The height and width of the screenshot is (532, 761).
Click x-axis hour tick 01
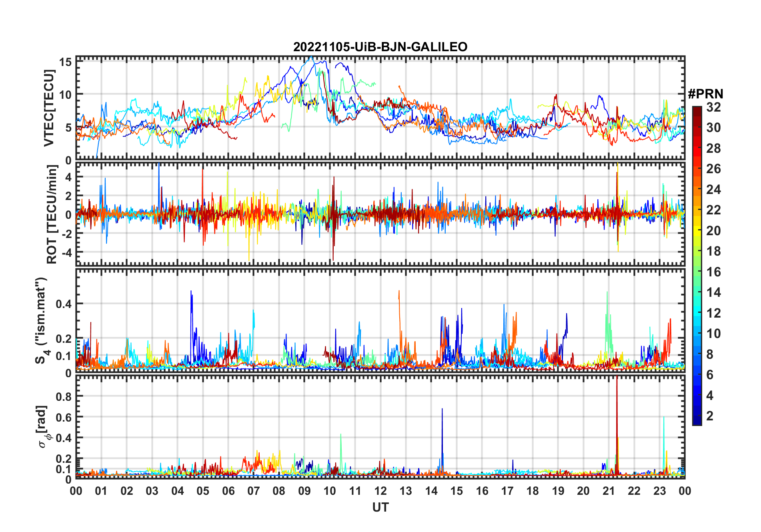(x=101, y=491)
